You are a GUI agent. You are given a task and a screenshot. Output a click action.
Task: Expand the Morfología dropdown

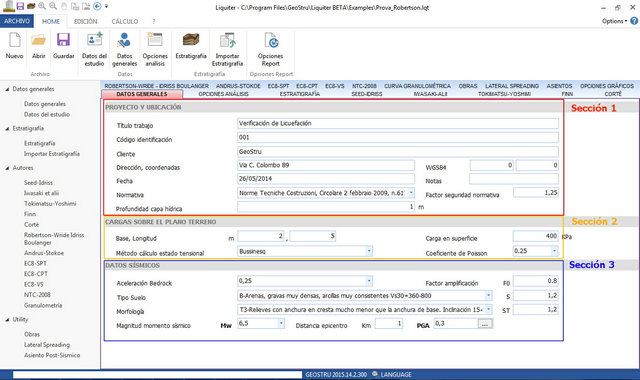click(x=489, y=309)
